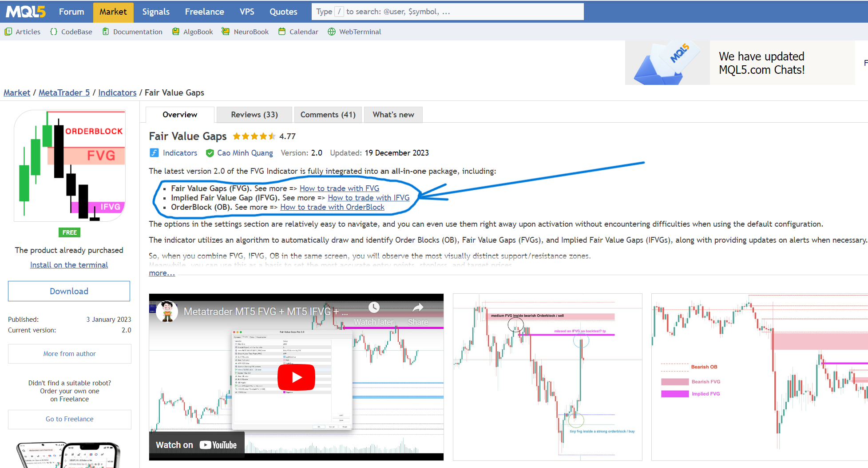
Task: Click the FREE price badge
Action: (69, 232)
